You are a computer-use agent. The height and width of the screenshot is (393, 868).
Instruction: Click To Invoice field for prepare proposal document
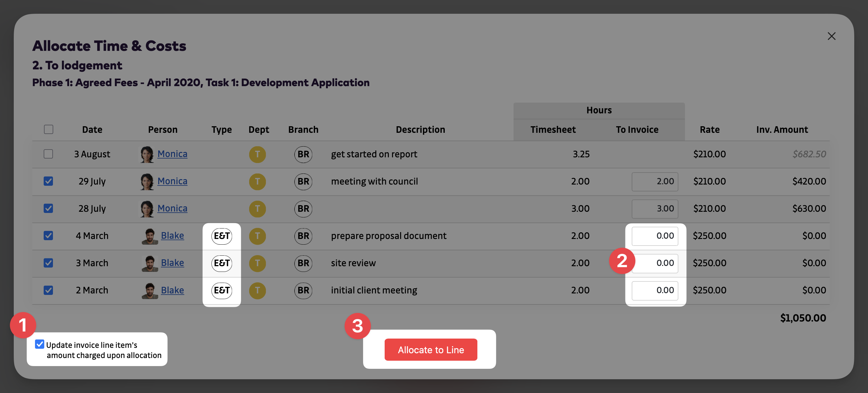[x=654, y=236]
